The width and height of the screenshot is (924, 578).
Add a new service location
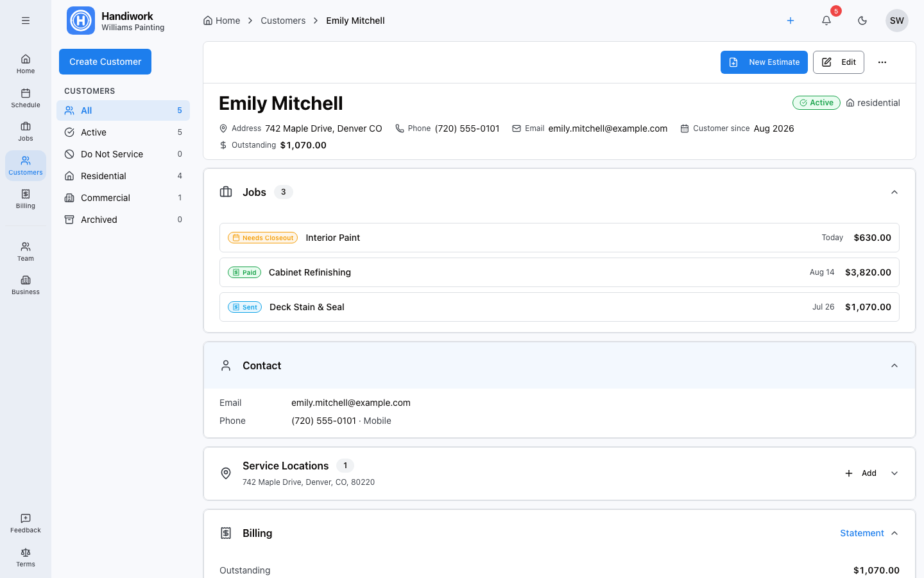click(x=860, y=473)
